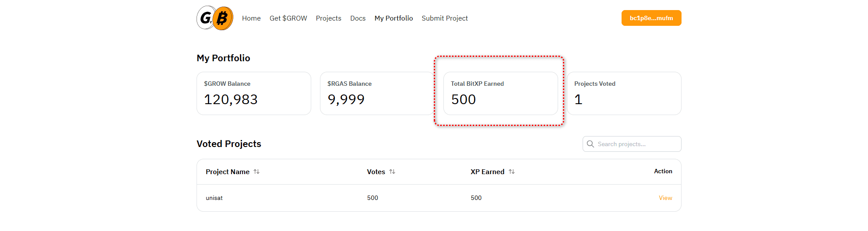The image size is (868, 231).
Task: Click the magnifier icon in search box
Action: click(x=590, y=144)
